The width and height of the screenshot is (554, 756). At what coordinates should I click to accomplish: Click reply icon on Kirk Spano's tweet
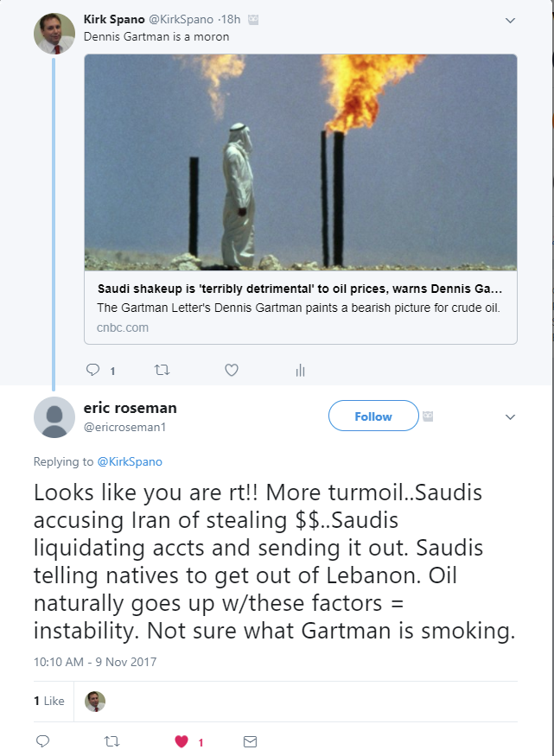click(x=92, y=370)
